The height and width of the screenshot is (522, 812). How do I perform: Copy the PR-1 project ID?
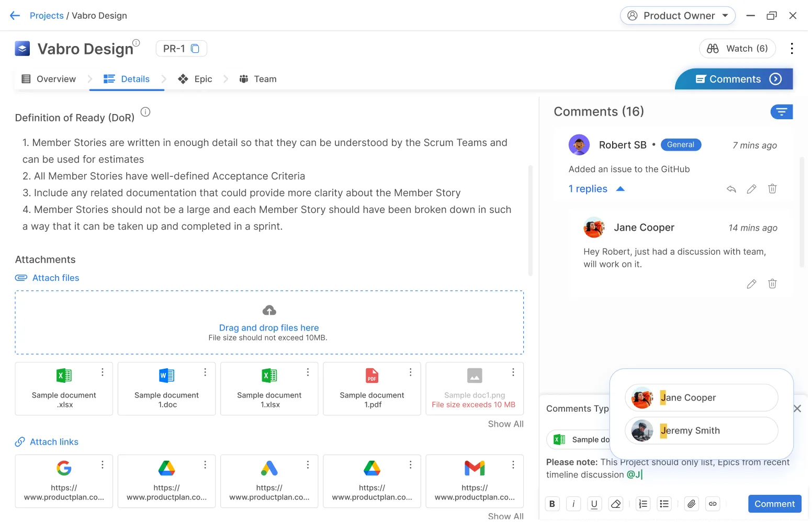click(195, 49)
